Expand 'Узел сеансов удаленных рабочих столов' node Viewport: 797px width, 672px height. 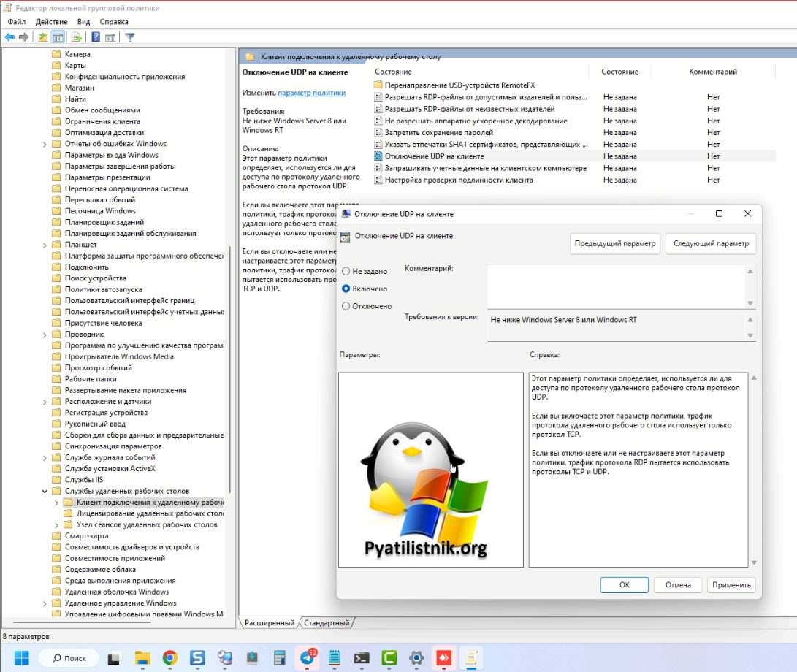[57, 524]
